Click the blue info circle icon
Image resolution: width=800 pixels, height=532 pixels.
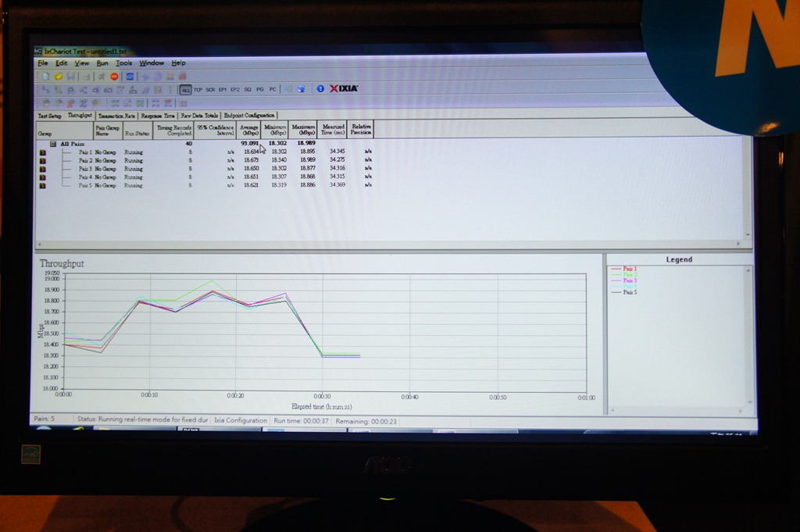tap(320, 89)
